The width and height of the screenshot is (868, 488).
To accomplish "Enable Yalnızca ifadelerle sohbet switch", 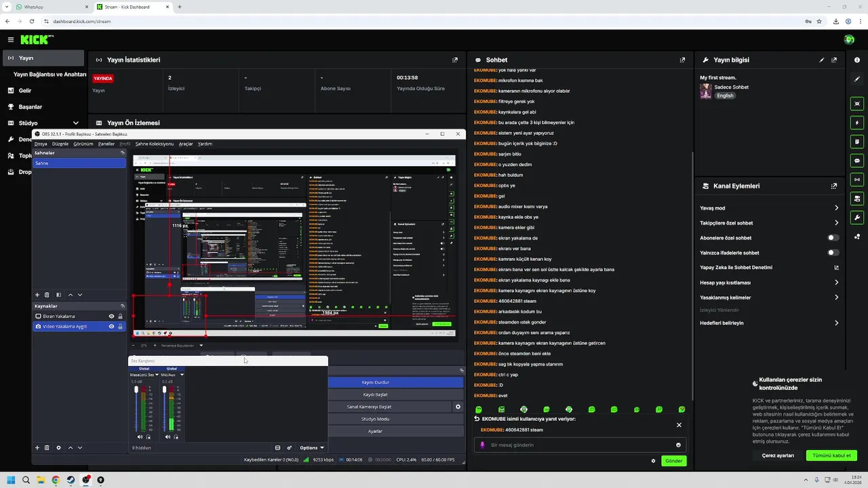I will click(833, 253).
